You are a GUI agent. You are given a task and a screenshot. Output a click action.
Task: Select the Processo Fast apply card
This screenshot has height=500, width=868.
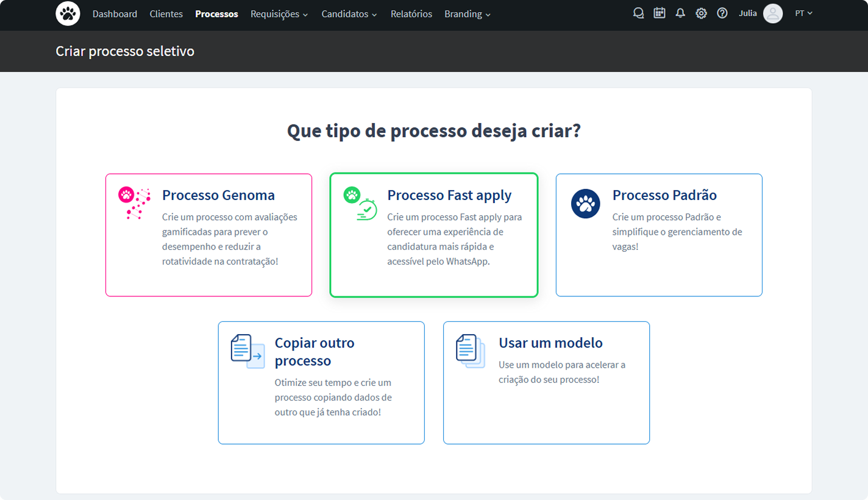coord(433,235)
